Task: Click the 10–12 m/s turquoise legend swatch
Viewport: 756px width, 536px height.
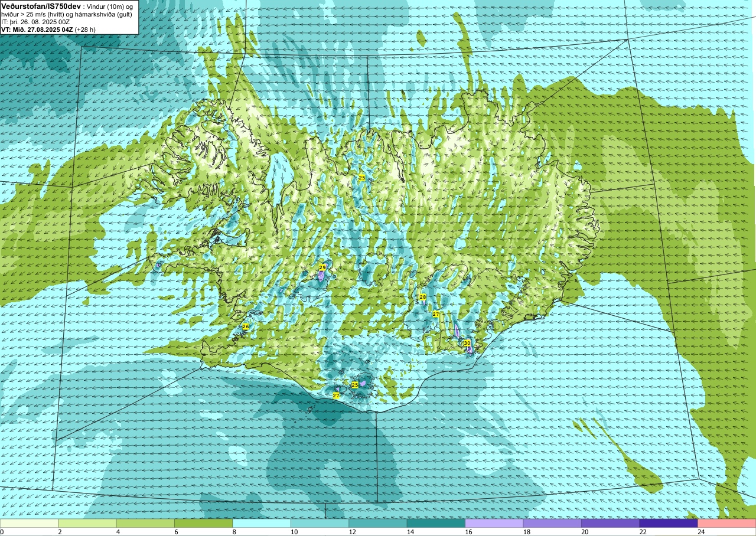Action: (x=320, y=523)
